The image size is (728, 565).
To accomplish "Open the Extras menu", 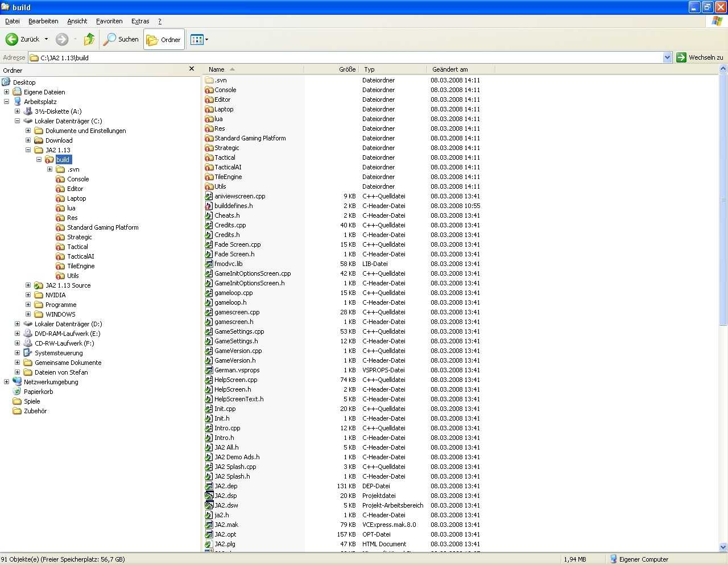I will tap(140, 21).
